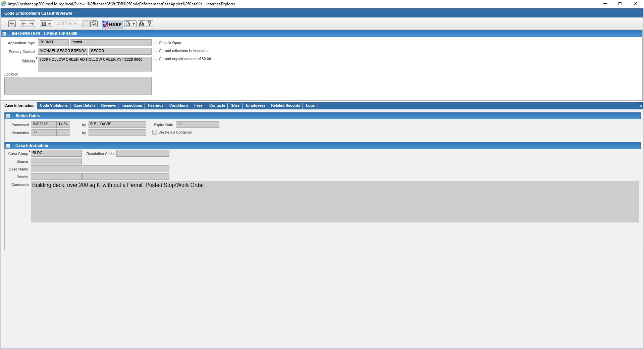
Task: Open the notebook icon dropdown in toolbar
Action: (46, 24)
